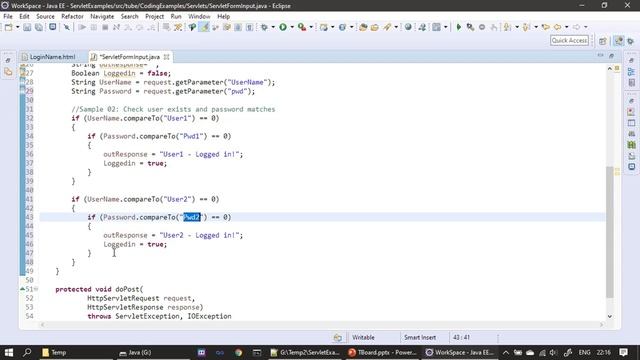Open the Run menu
Viewport: 640px width, 360px height.
pos(176,16)
